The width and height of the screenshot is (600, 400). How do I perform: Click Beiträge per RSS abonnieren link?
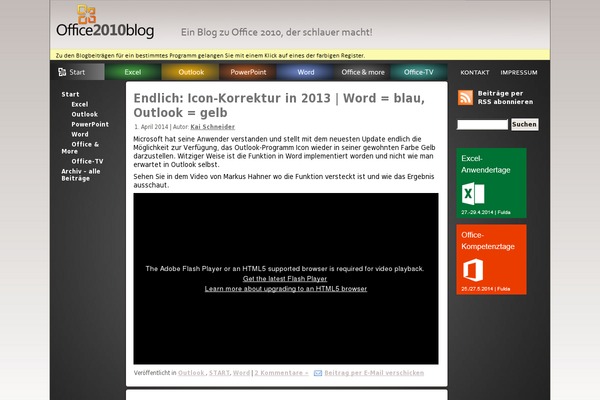click(505, 97)
